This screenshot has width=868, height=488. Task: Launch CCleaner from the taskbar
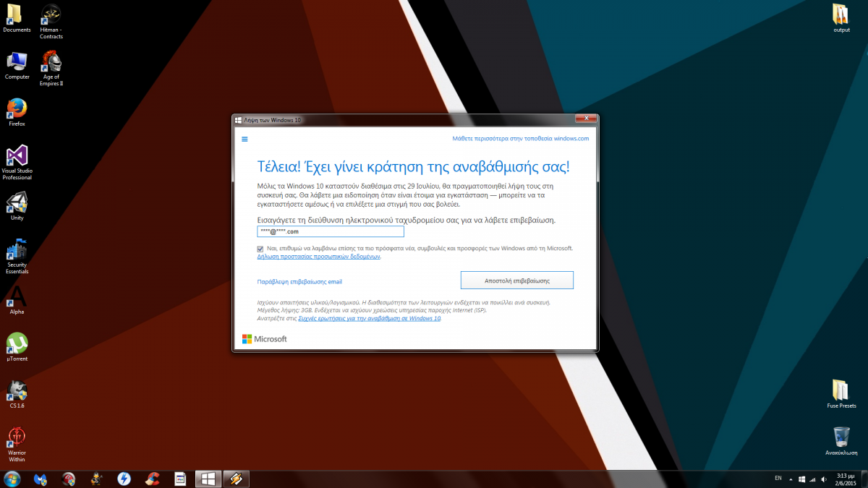(x=152, y=479)
